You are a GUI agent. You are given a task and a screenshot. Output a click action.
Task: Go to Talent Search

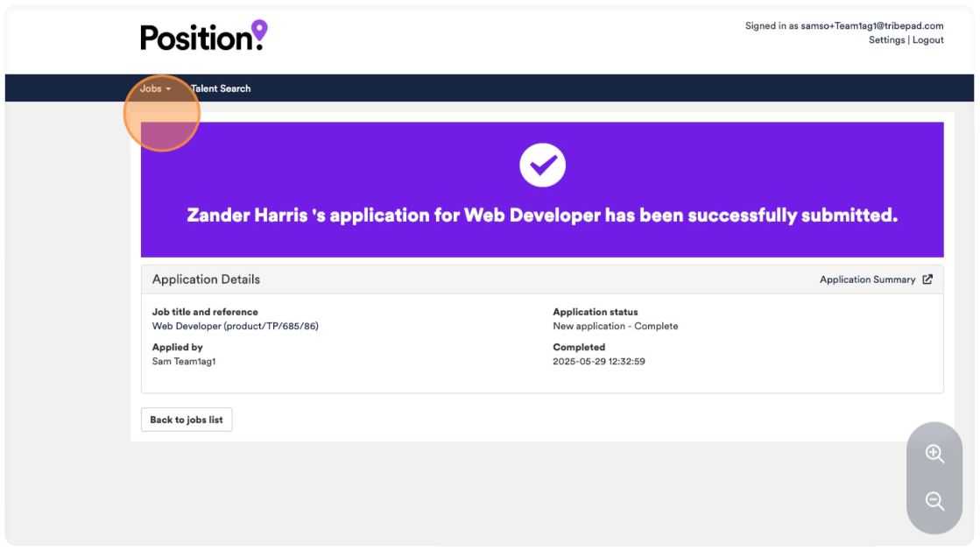click(221, 88)
